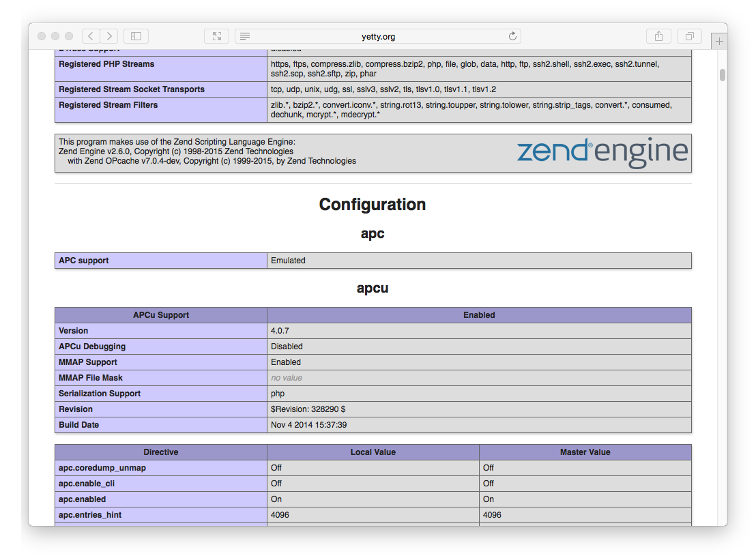756x560 pixels.
Task: Show all tabs overview
Action: (689, 36)
